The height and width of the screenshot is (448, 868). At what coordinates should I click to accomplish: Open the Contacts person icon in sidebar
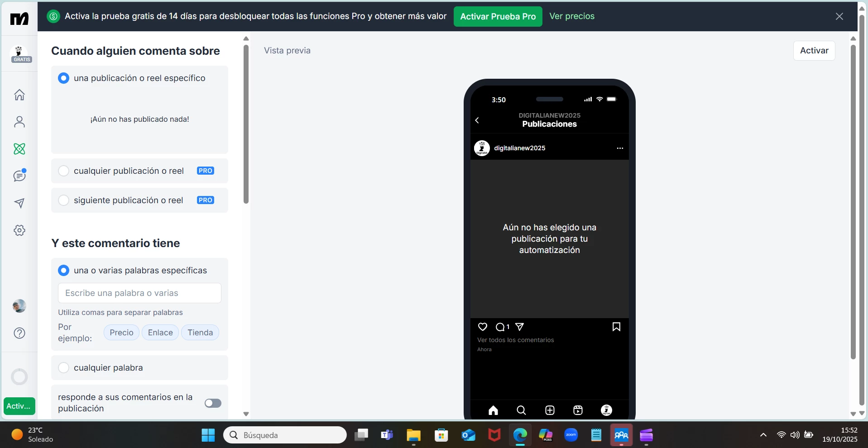click(19, 122)
